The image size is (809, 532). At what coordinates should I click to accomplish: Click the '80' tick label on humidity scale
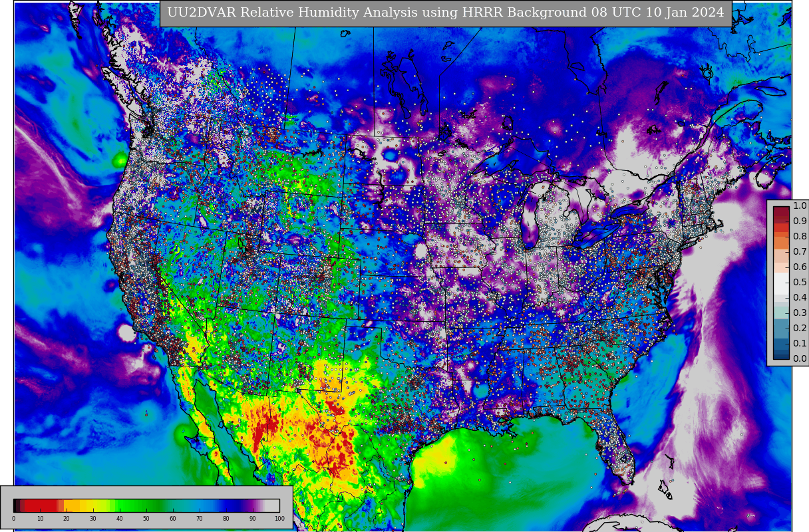(x=226, y=518)
